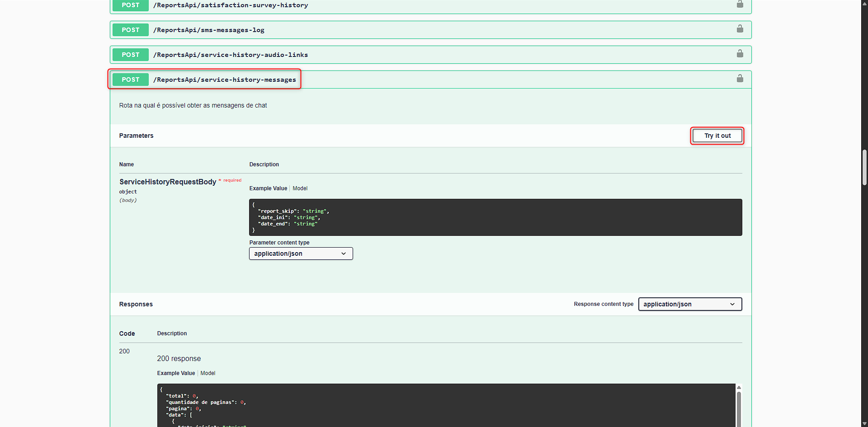Image resolution: width=868 pixels, height=427 pixels.
Task: Open Parameter content type dropdown
Action: [301, 253]
